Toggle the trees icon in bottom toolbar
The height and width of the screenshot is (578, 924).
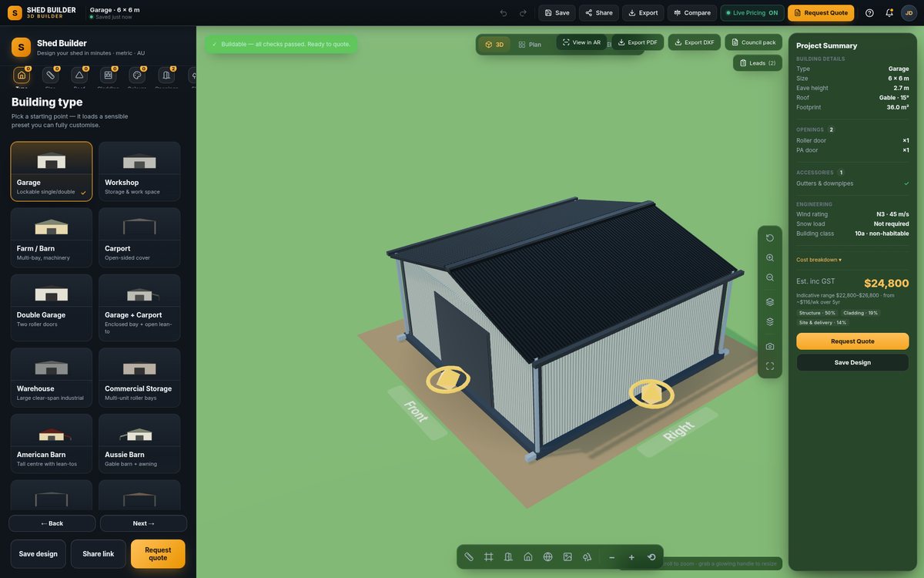[x=588, y=557]
